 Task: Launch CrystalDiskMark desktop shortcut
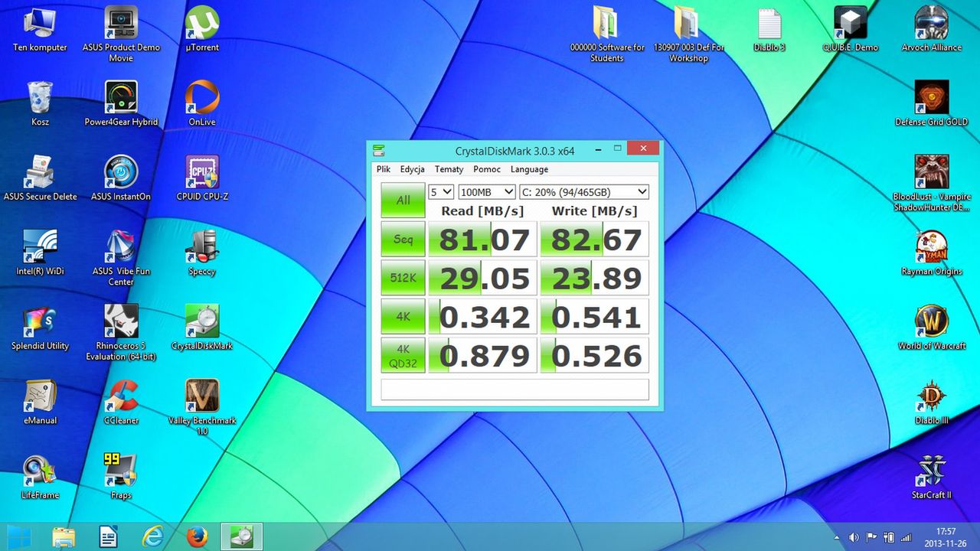(202, 328)
